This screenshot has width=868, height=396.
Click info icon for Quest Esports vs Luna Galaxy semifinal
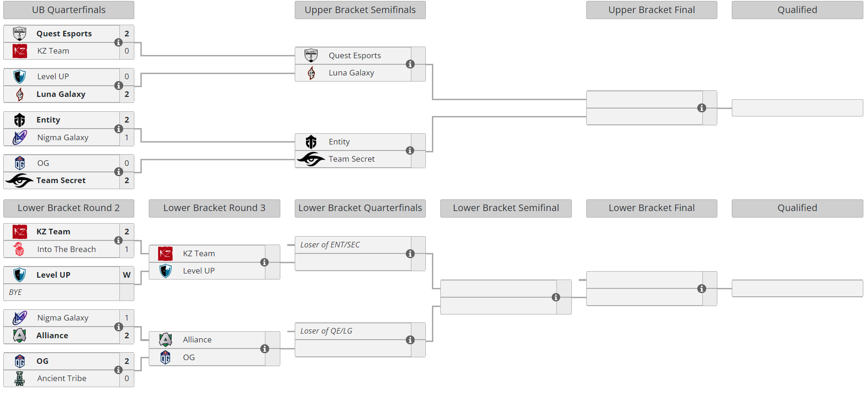point(410,64)
